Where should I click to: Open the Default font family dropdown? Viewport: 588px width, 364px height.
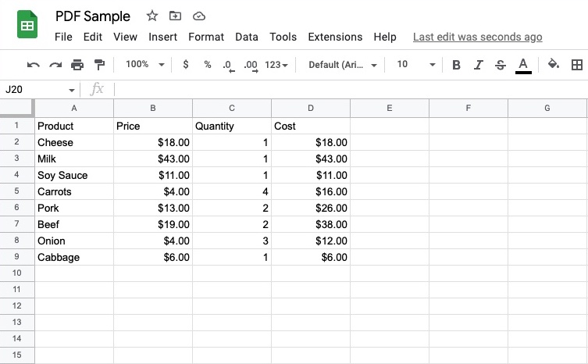tap(343, 65)
